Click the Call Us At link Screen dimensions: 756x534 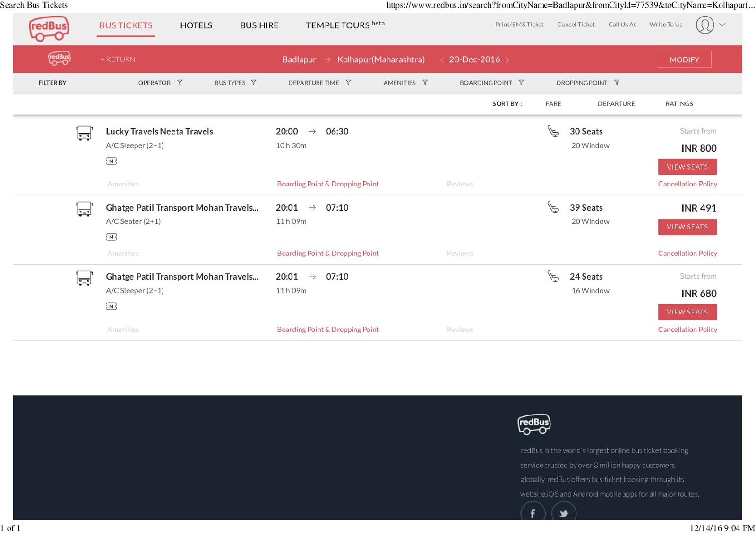click(x=622, y=25)
